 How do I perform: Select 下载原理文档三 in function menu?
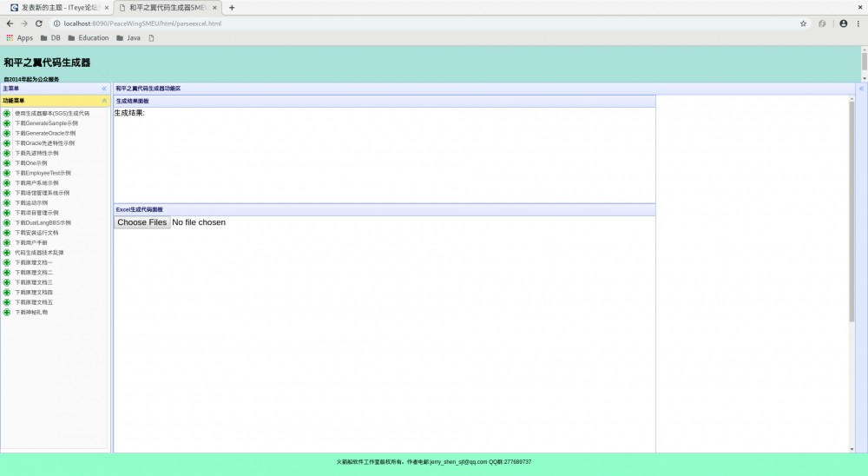(34, 282)
